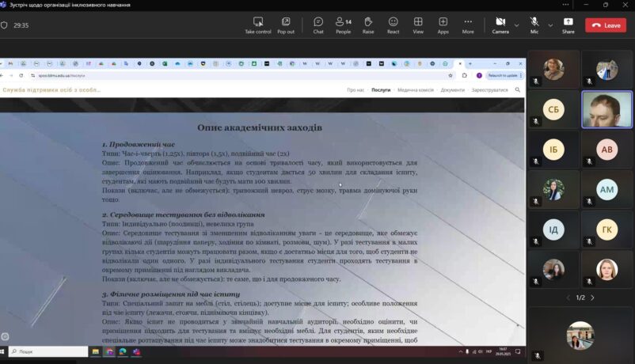635x364 pixels.
Task: Select the Послуги menu item
Action: (381, 90)
